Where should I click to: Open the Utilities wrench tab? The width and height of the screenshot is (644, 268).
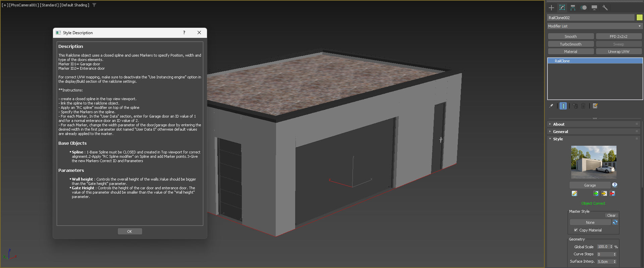coord(605,8)
